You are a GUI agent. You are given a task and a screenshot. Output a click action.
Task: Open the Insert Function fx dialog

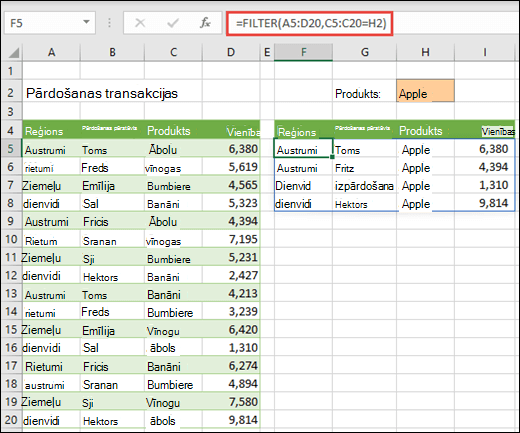205,23
